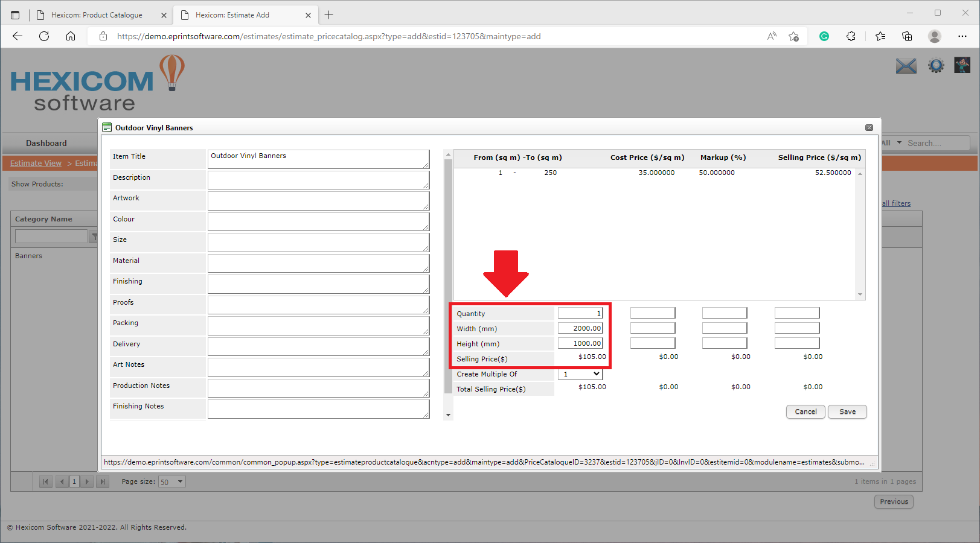Screen dimensions: 980x543
Task: Go to browser home icon
Action: tap(71, 36)
